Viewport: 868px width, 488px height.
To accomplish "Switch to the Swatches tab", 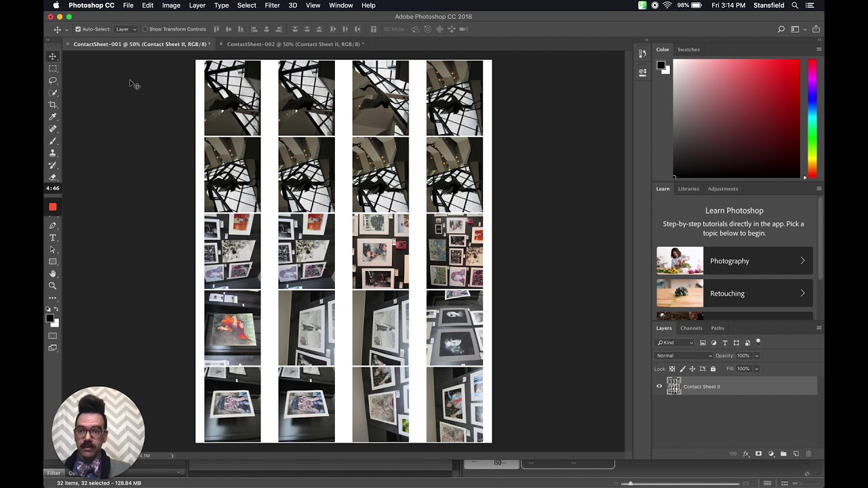I will (x=688, y=49).
